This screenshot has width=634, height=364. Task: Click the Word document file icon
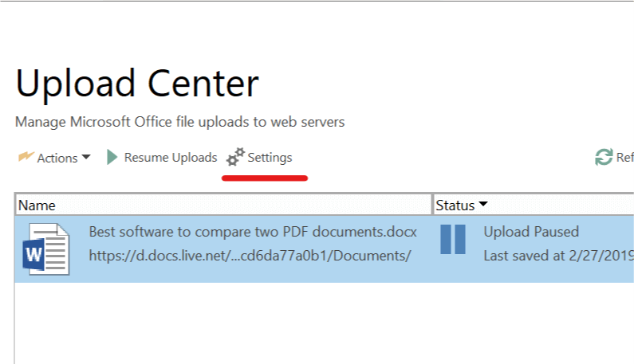click(x=46, y=249)
